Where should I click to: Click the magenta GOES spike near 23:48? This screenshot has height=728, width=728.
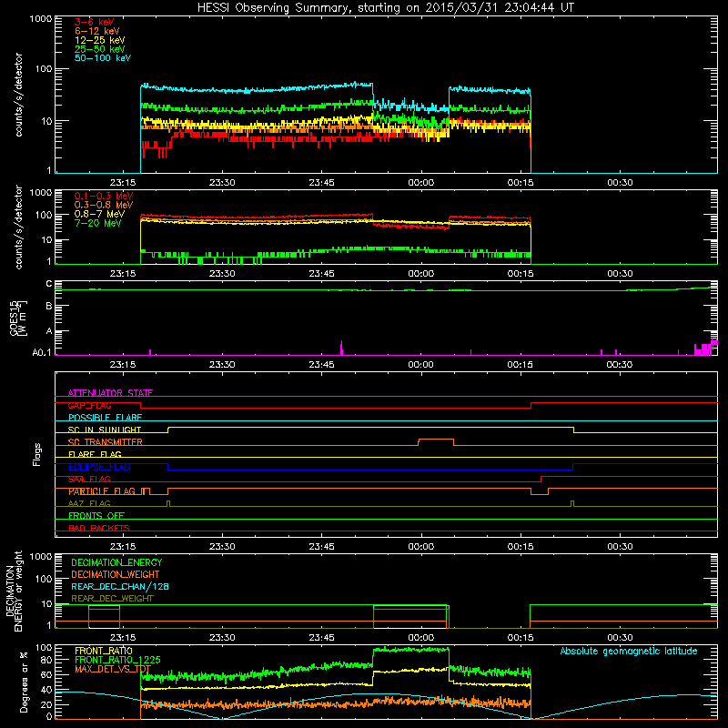342,348
